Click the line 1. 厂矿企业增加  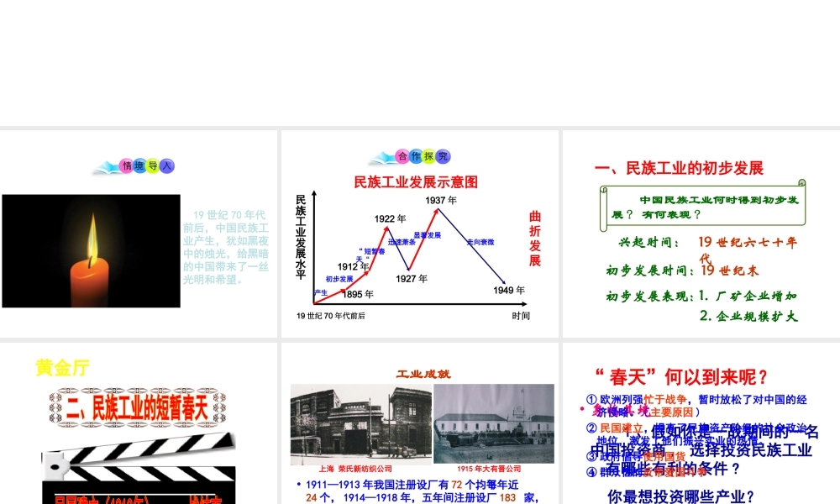pos(748,296)
